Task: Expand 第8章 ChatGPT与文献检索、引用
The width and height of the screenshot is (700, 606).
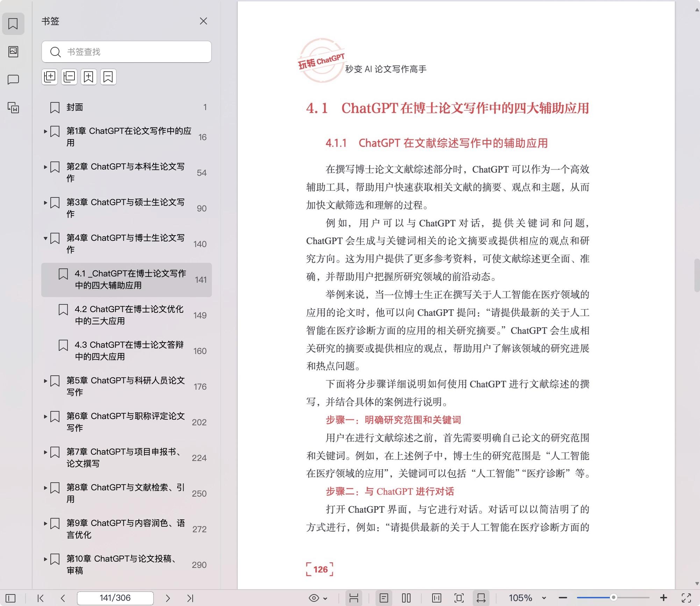Action: pyautogui.click(x=45, y=488)
